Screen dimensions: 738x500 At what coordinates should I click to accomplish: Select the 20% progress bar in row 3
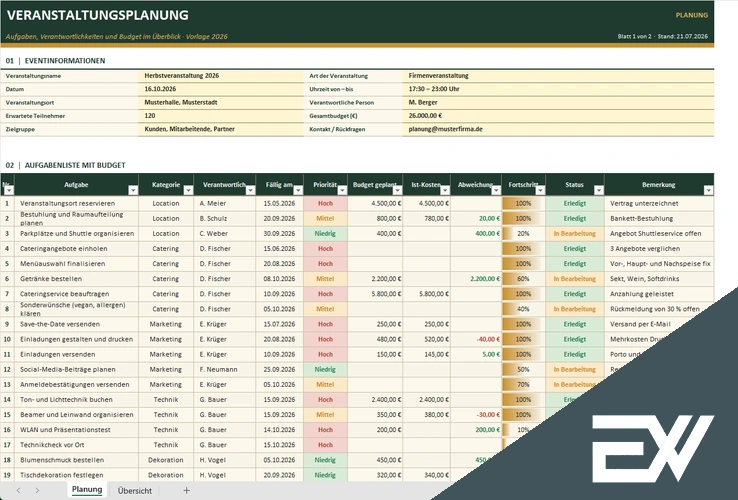[x=523, y=234]
